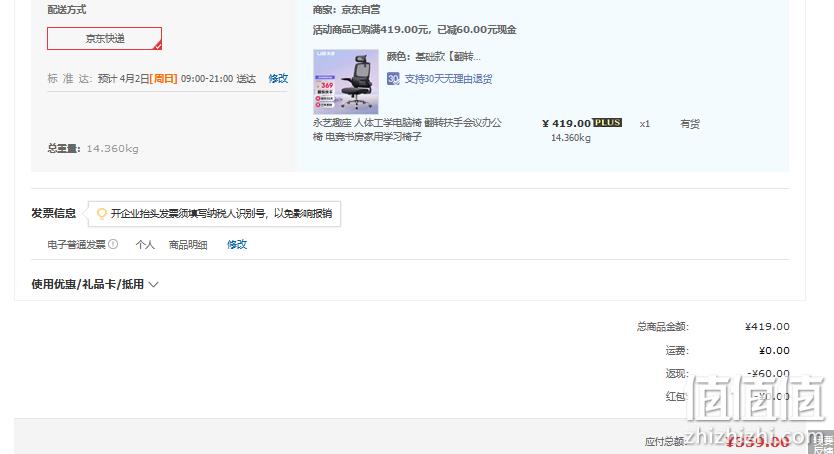The image size is (834, 454).
Task: Click the lightbulb tip icon in invoice notice
Action: tap(101, 214)
